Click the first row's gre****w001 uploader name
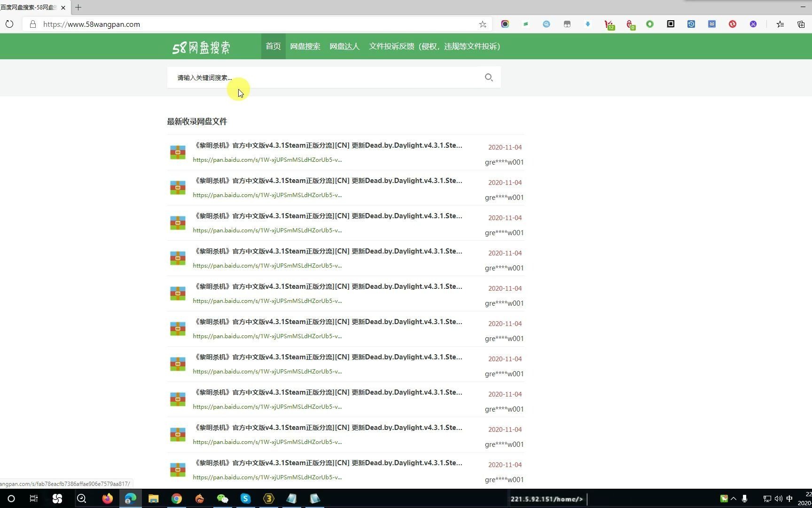Screen dimensions: 812x508 coord(504,162)
